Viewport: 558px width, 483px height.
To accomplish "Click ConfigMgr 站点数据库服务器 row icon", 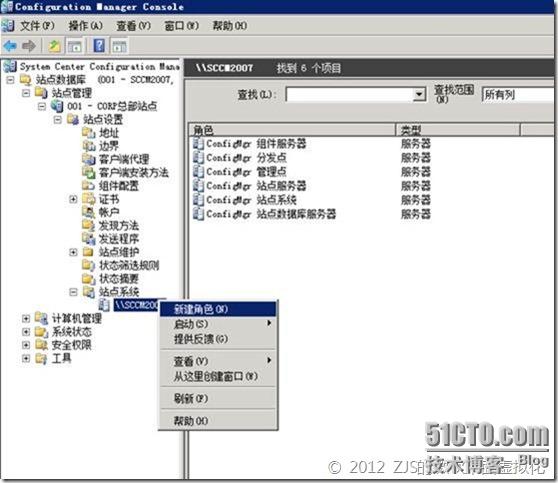I will pos(198,214).
